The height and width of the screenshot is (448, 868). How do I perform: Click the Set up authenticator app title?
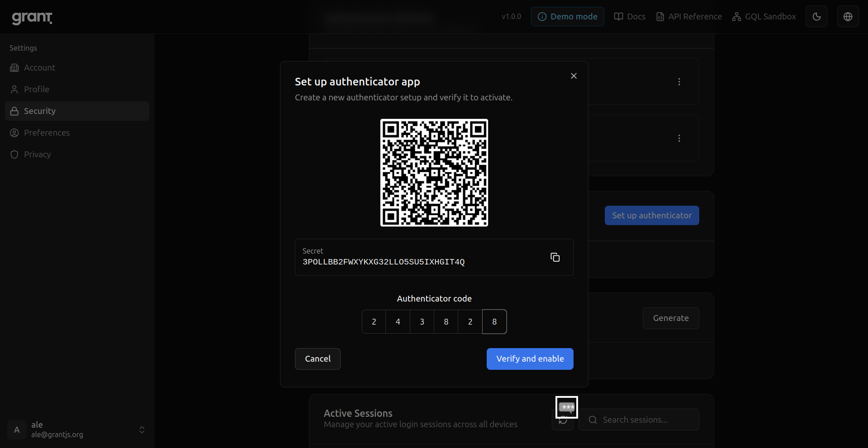pos(357,82)
